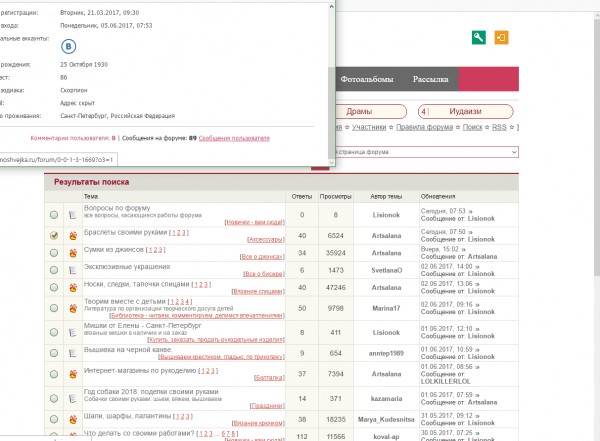Open the 'Болталка' category link
Screen dimensions: 600x441
269,378
